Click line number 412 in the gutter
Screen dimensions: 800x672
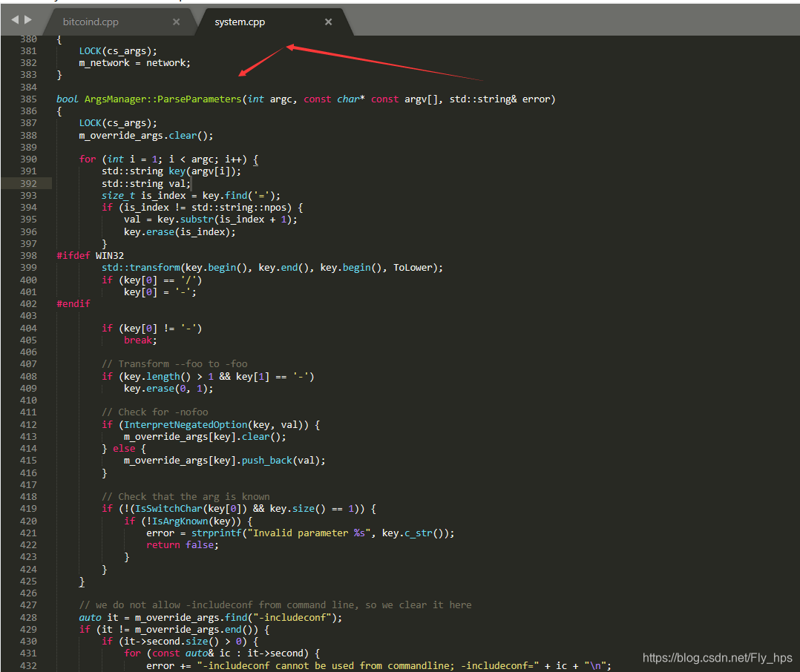pyautogui.click(x=28, y=425)
